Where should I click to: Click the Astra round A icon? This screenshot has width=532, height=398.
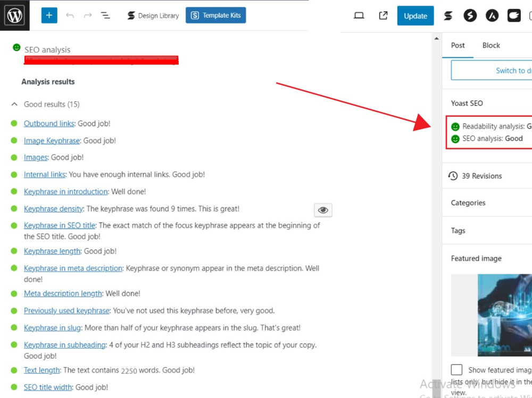click(492, 15)
